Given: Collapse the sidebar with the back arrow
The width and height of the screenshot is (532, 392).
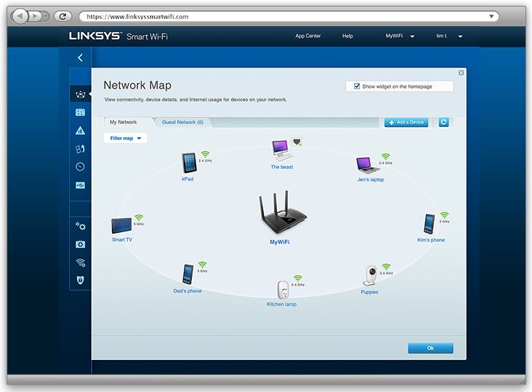Looking at the screenshot, I should (80, 57).
